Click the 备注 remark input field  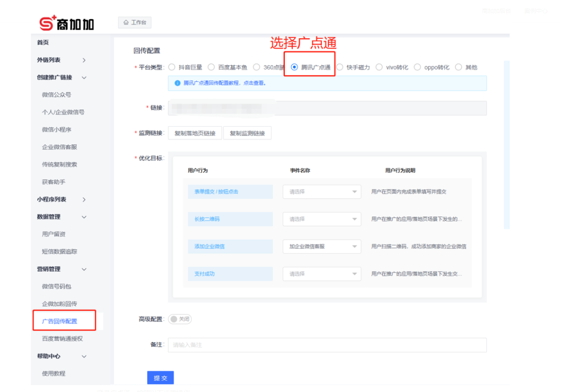point(327,345)
